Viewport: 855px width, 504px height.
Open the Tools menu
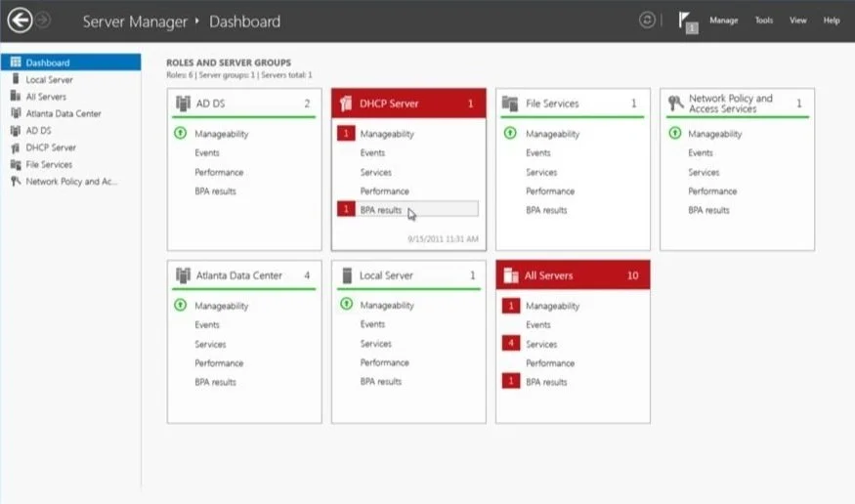tap(764, 21)
